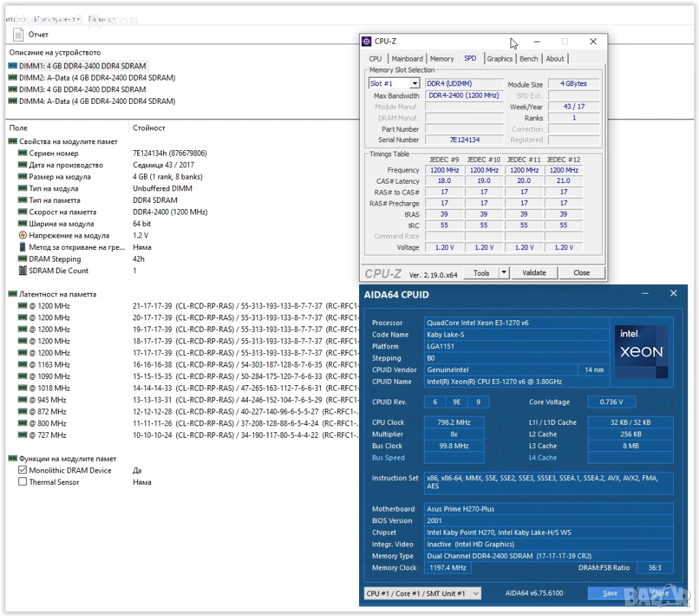Open the CPU #1 / Core #1 selector

(x=422, y=593)
